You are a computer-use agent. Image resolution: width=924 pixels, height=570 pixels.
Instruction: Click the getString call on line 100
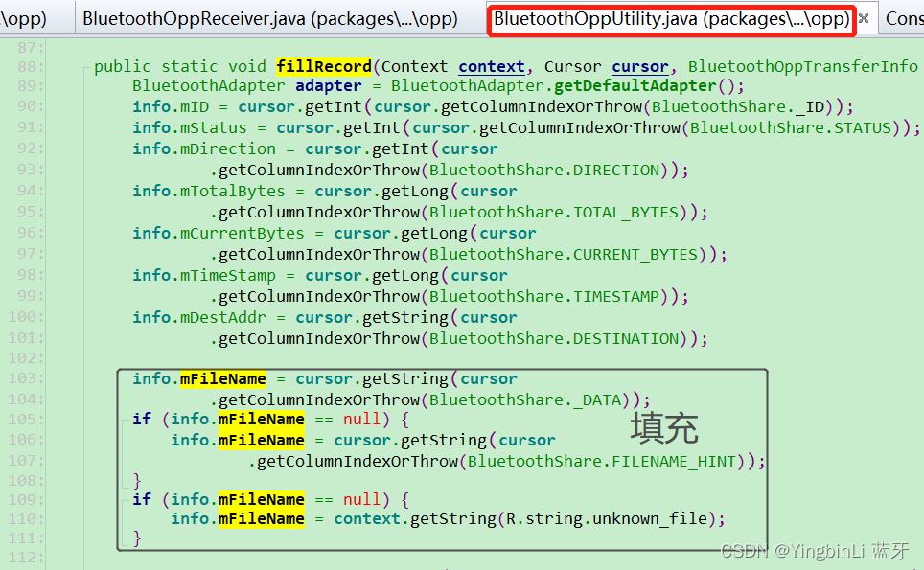405,318
